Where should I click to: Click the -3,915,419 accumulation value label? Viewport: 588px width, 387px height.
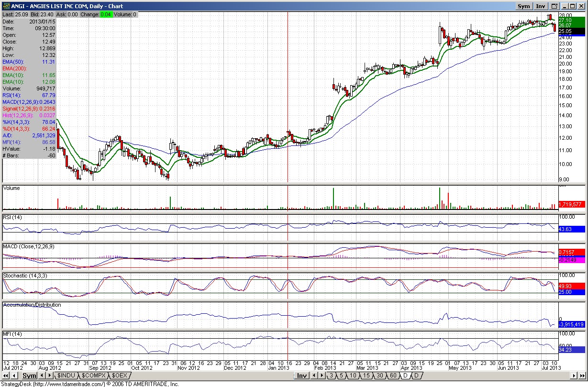tap(572, 324)
